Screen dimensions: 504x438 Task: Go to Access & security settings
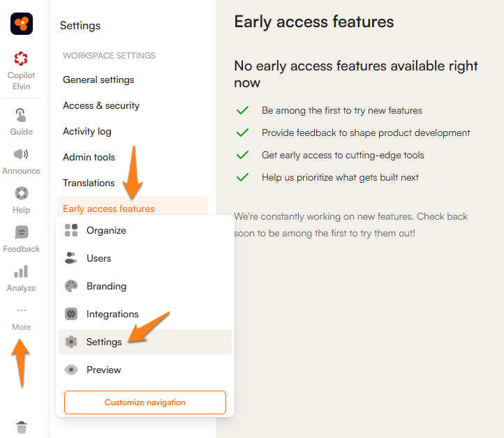[x=101, y=105]
